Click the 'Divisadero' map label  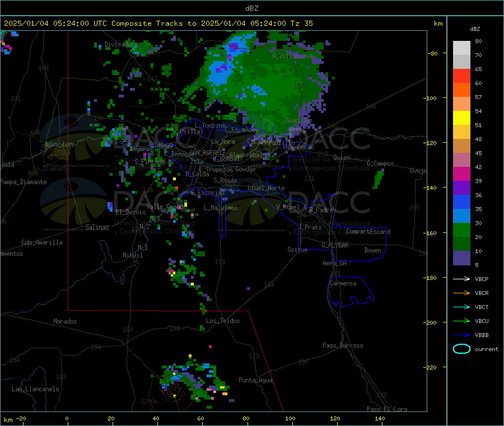121,44
